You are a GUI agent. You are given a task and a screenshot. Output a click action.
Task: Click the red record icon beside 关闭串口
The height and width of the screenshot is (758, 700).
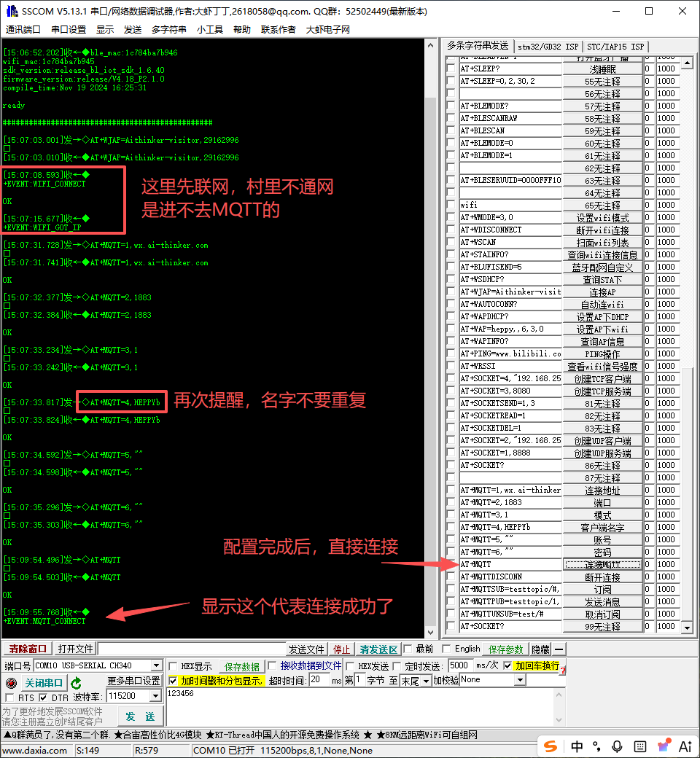(x=10, y=683)
